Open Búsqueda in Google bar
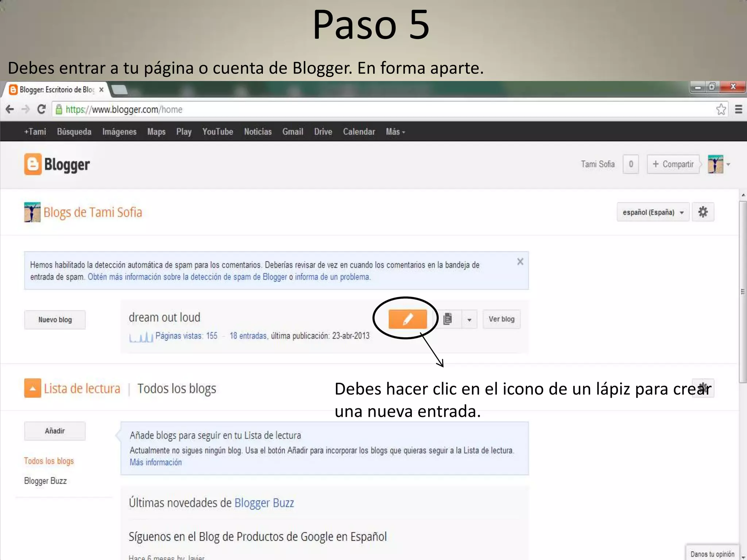Image resolution: width=747 pixels, height=560 pixels. click(74, 132)
